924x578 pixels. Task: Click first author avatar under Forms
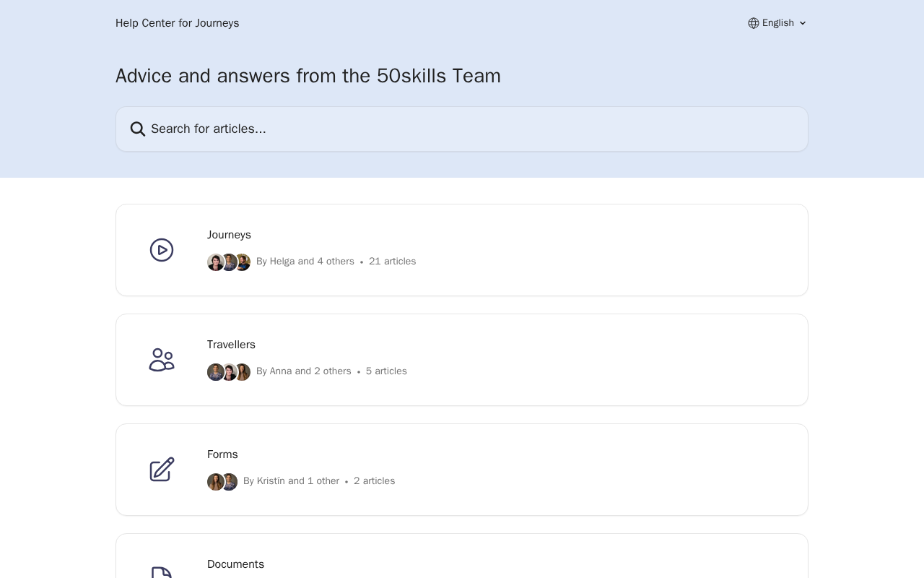tap(215, 482)
